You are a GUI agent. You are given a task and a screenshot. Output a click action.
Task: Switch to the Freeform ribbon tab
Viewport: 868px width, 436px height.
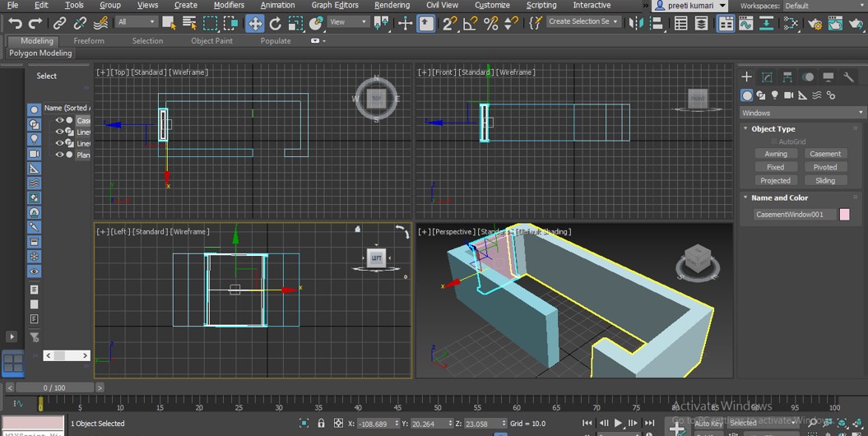pos(89,40)
